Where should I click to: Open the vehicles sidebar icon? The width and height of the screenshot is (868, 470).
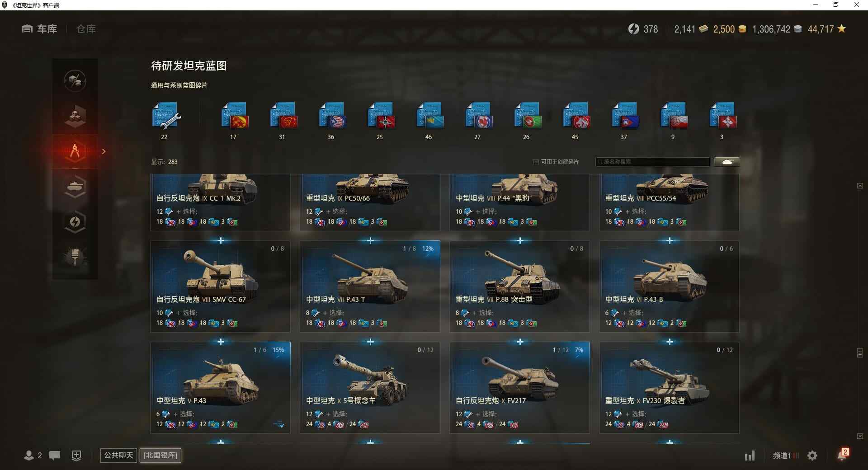pos(75,186)
